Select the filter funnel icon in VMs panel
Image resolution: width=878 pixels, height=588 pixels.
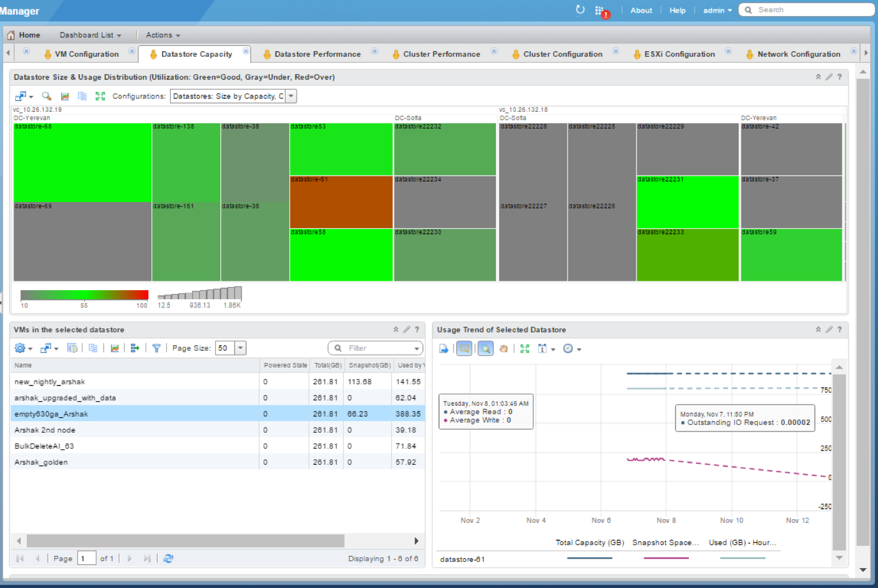coord(157,348)
